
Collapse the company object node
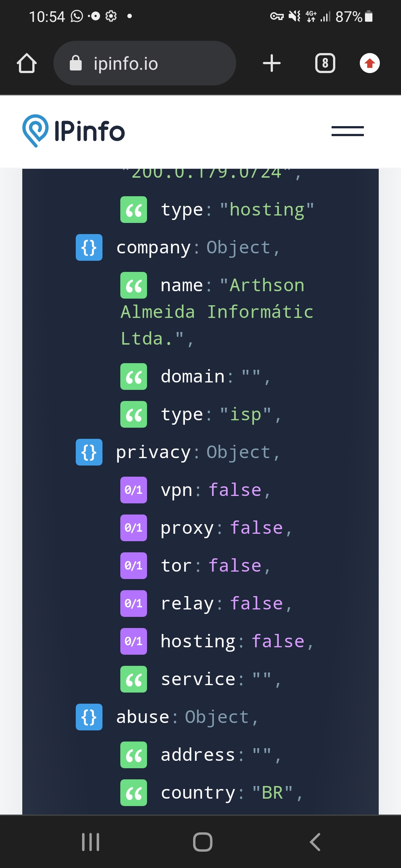coord(89,247)
